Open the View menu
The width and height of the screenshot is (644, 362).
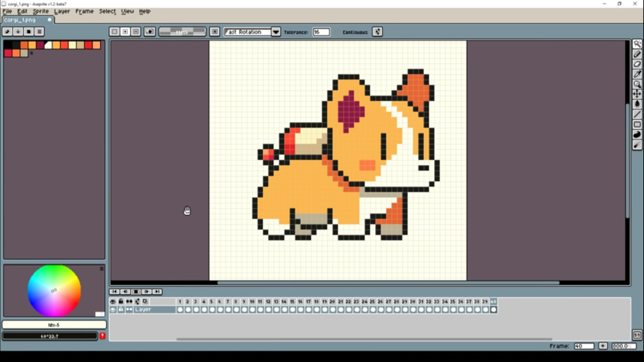coord(127,11)
